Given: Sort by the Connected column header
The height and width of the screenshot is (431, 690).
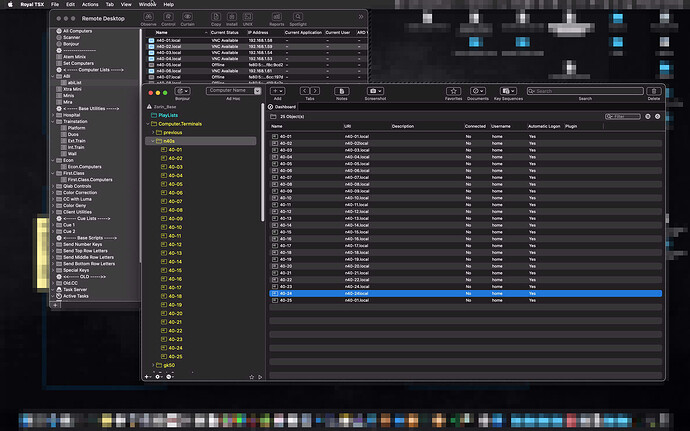Looking at the screenshot, I should coord(475,127).
